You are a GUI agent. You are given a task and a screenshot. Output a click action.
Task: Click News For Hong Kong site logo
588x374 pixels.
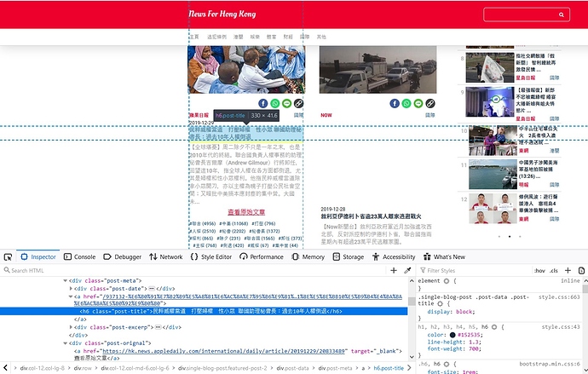coord(222,14)
